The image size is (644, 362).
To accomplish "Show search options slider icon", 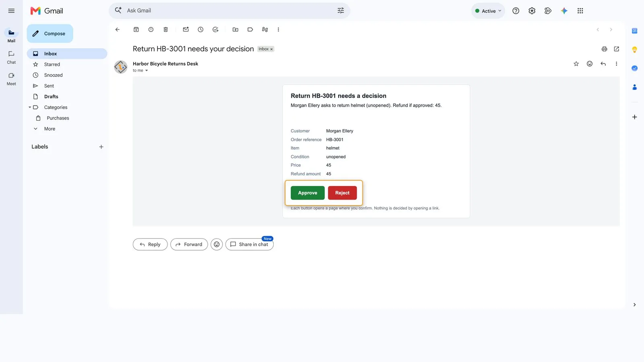I will pyautogui.click(x=341, y=10).
